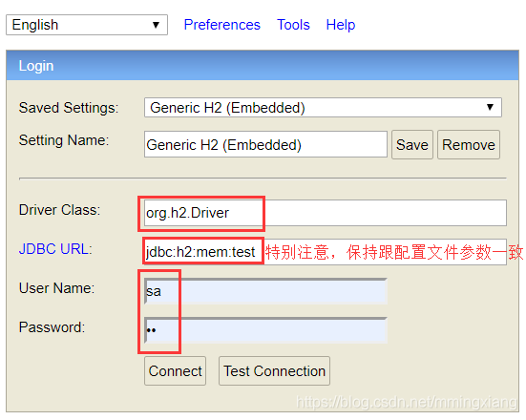Click the language dropdown arrow

click(156, 25)
